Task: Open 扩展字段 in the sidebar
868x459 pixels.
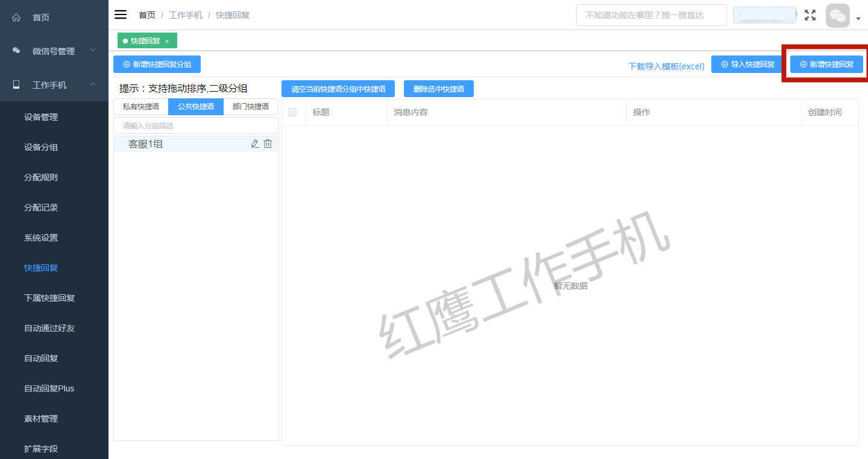Action: [41, 449]
